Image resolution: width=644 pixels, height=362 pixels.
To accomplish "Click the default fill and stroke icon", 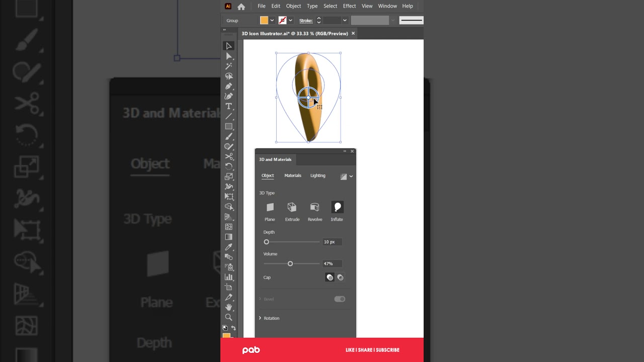I will tap(225, 328).
